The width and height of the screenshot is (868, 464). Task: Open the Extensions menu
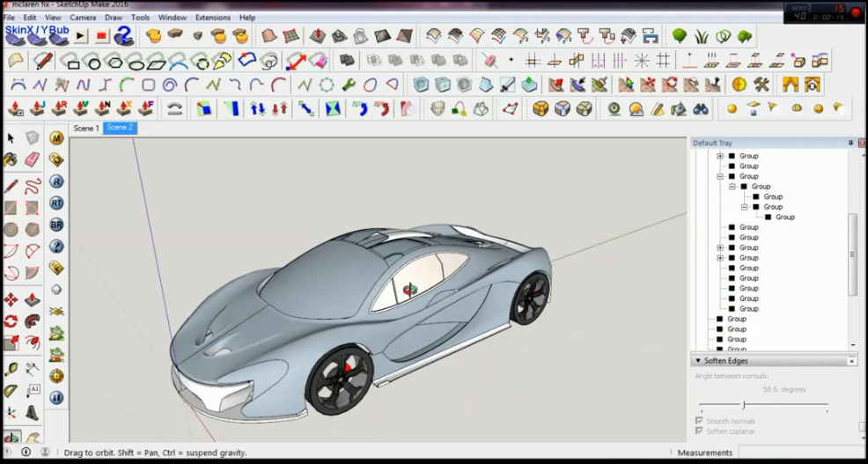pos(212,18)
